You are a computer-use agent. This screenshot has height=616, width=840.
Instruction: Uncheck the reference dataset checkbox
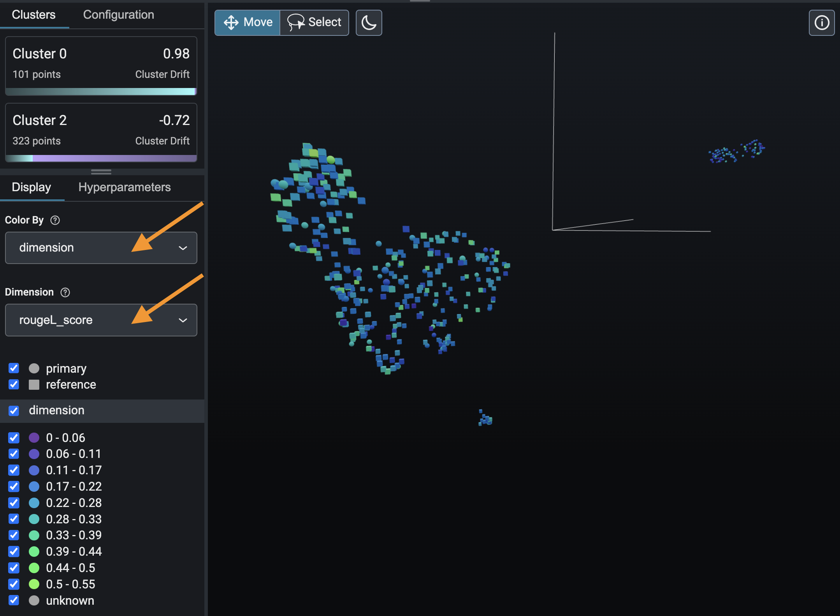pyautogui.click(x=14, y=385)
